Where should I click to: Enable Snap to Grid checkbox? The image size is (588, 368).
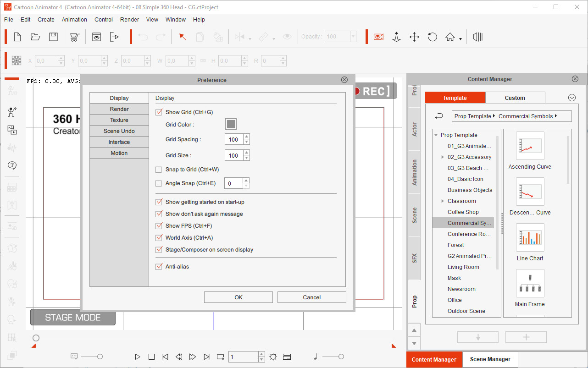(159, 170)
